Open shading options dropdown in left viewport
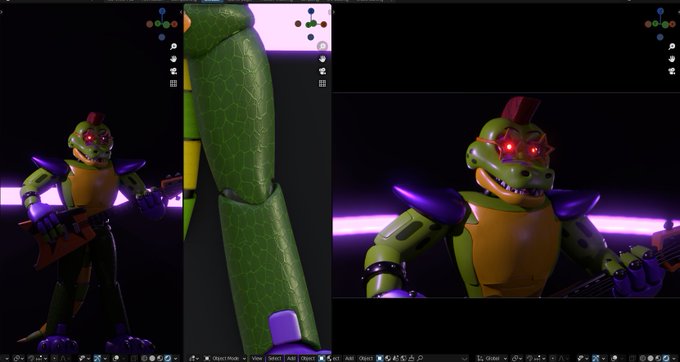Viewport: 680px width, 362px height. (x=176, y=358)
